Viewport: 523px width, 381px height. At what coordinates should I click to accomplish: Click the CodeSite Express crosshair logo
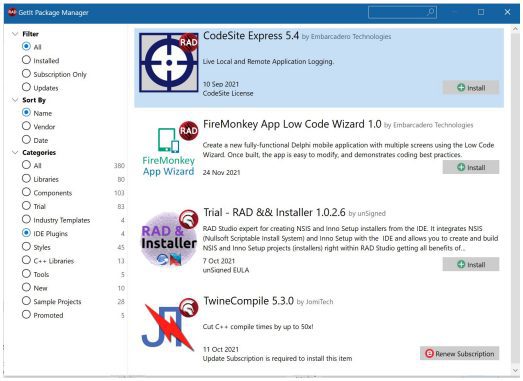click(x=168, y=62)
